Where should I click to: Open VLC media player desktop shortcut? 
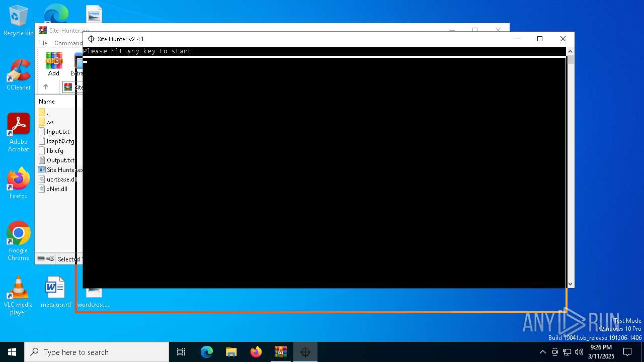coord(19,296)
